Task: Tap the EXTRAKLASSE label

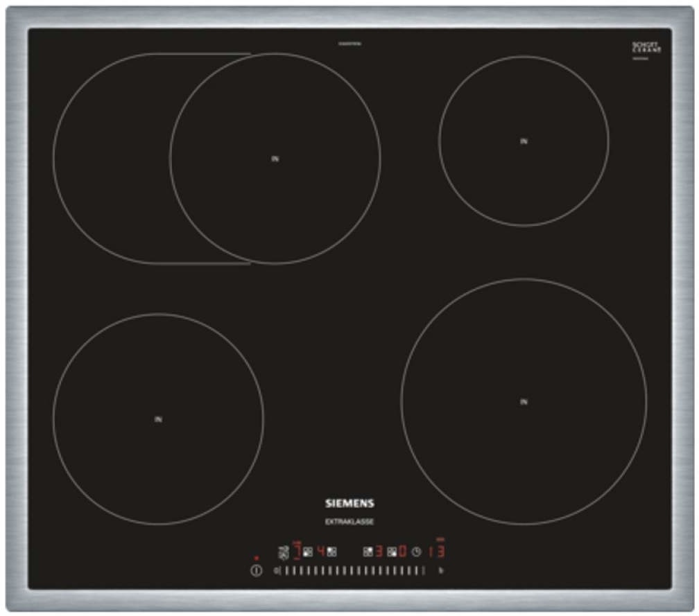Action: coord(349,522)
